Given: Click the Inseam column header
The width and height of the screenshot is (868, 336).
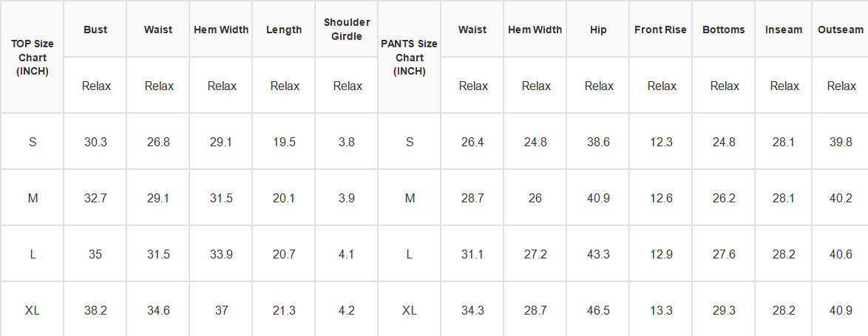Looking at the screenshot, I should (x=783, y=30).
